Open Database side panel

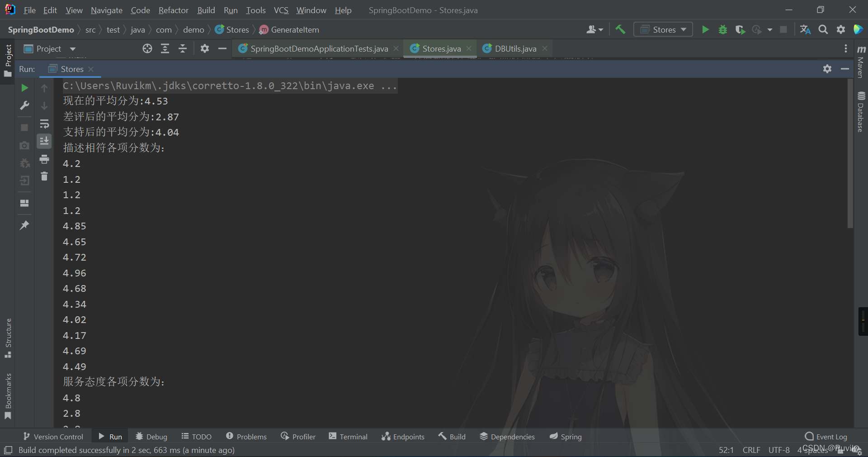[861, 112]
